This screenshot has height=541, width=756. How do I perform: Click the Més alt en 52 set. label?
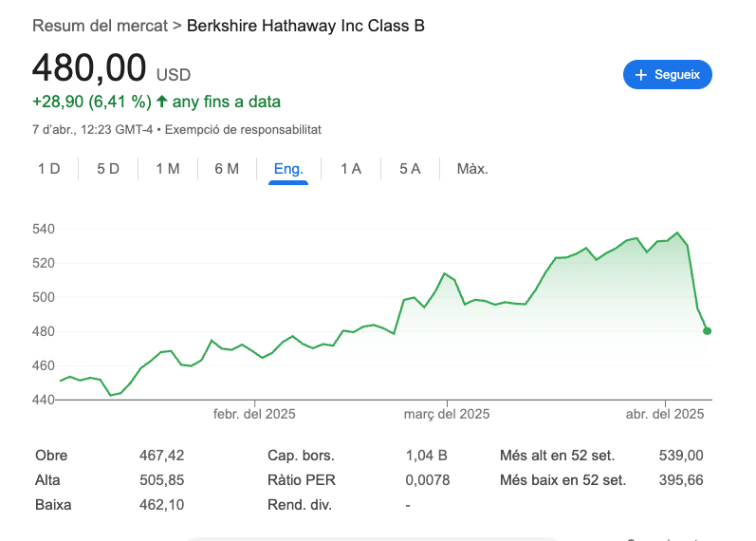(562, 456)
